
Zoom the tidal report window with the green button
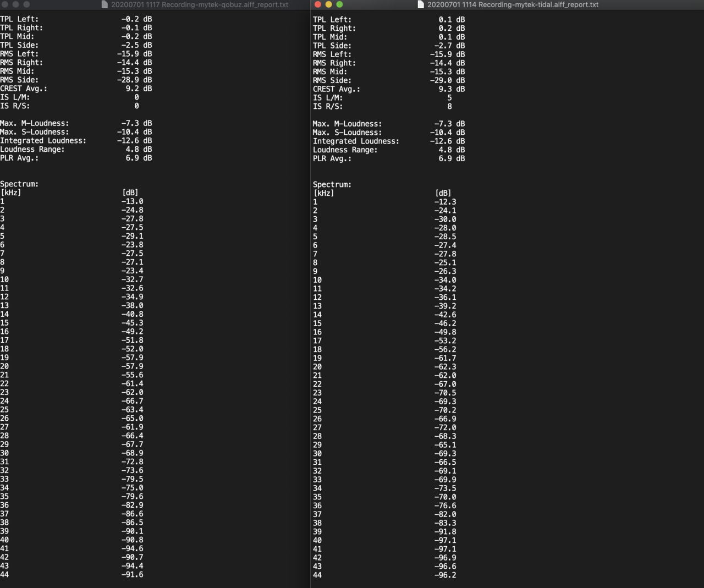pyautogui.click(x=339, y=4)
